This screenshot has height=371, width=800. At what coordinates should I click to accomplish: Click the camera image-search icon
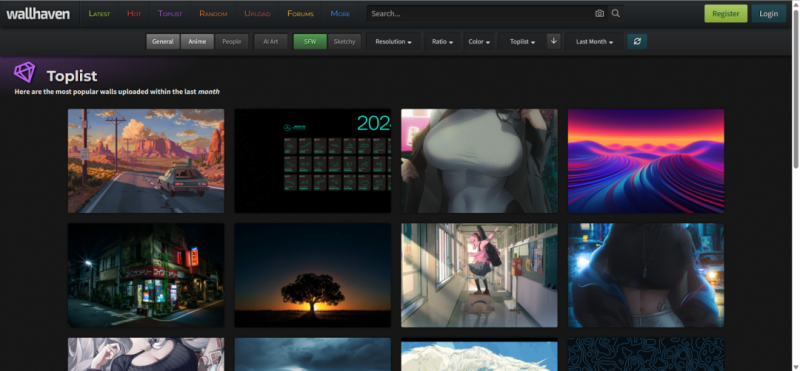(599, 14)
